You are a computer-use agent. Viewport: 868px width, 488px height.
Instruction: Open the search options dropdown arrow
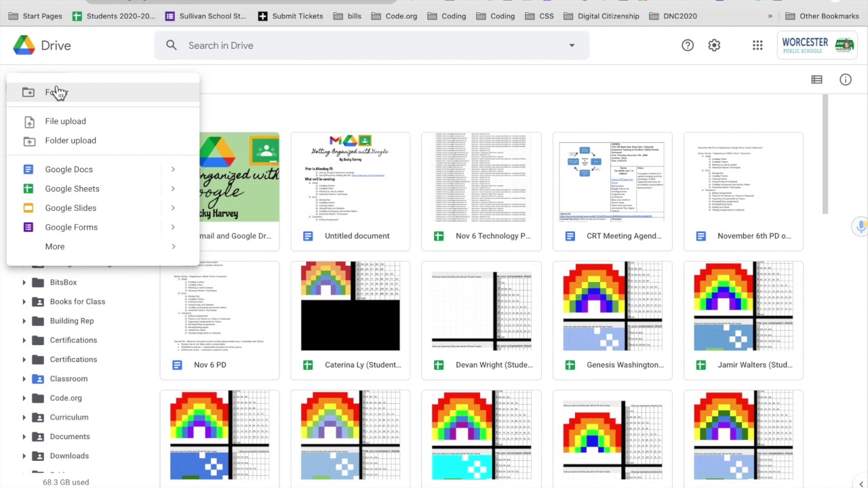[x=572, y=45]
